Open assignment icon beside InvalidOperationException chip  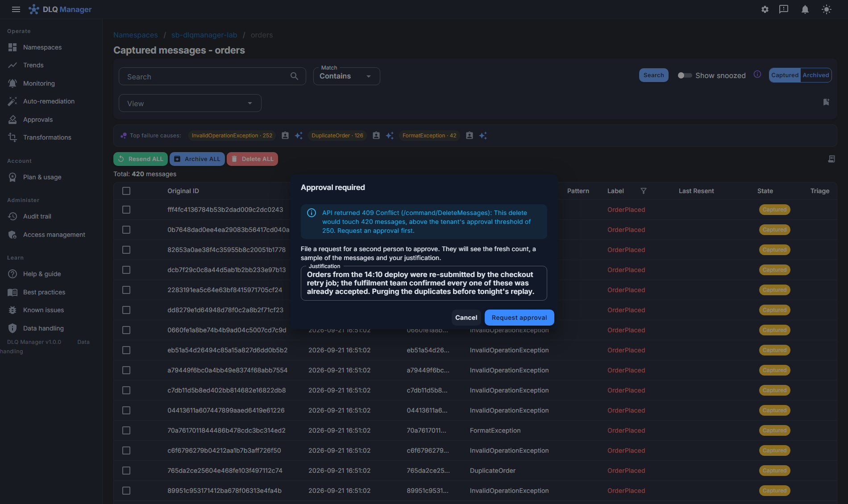point(285,136)
